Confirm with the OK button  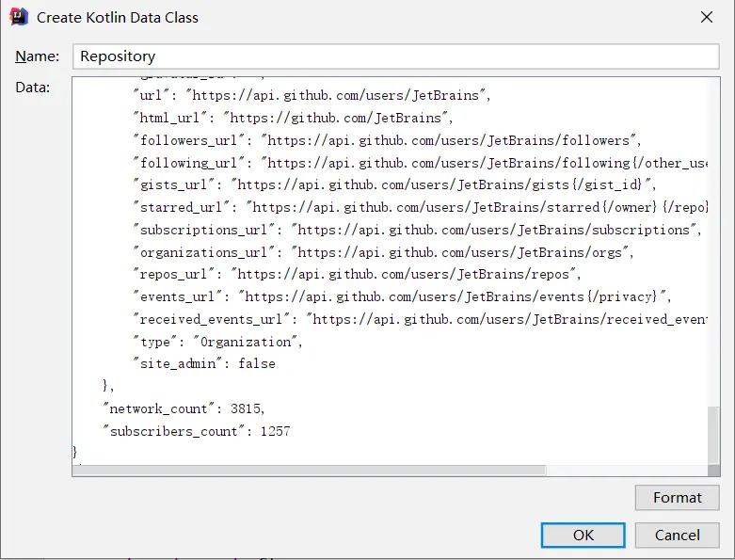583,536
